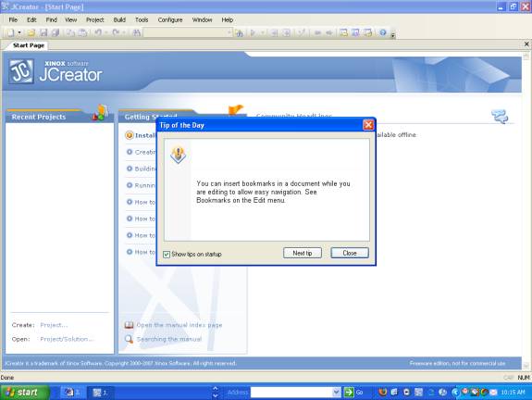Viewport: 532px width, 400px height.
Task: Open the toolbar find combo box dropdown
Action: [x=229, y=32]
